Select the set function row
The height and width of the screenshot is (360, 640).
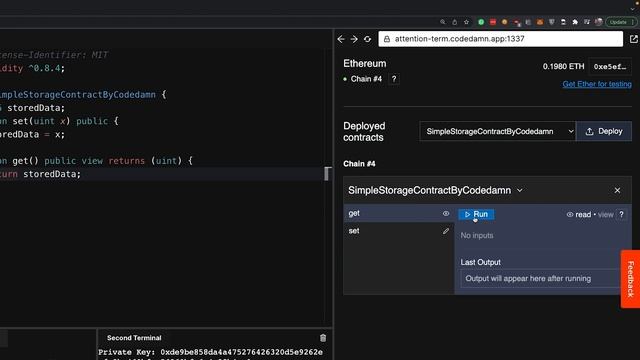(399, 231)
